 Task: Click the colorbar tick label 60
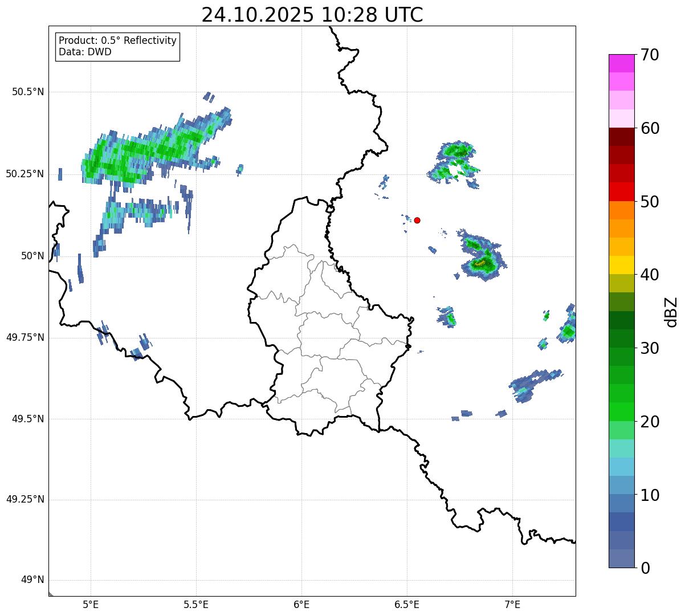coord(650,128)
